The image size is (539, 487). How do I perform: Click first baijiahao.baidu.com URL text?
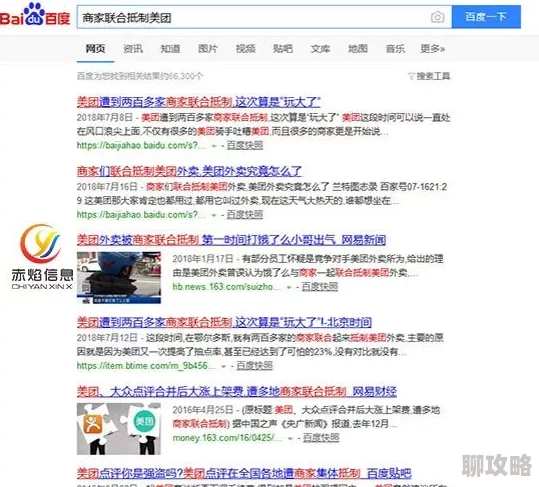click(x=142, y=145)
